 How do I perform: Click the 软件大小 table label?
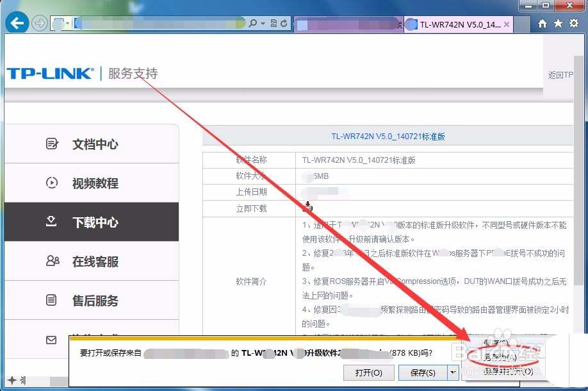pos(251,176)
